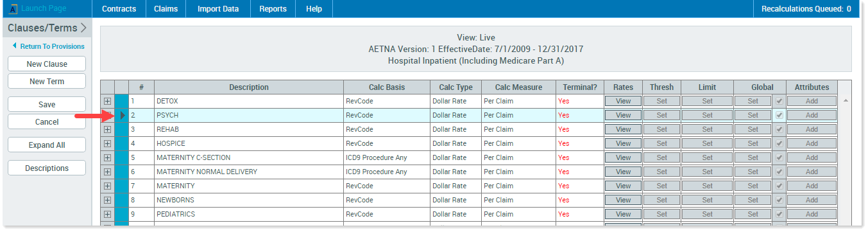Open the Reports menu

click(273, 9)
